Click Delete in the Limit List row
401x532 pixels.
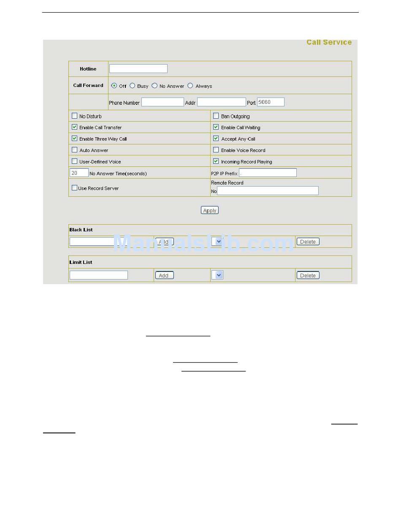coord(308,275)
